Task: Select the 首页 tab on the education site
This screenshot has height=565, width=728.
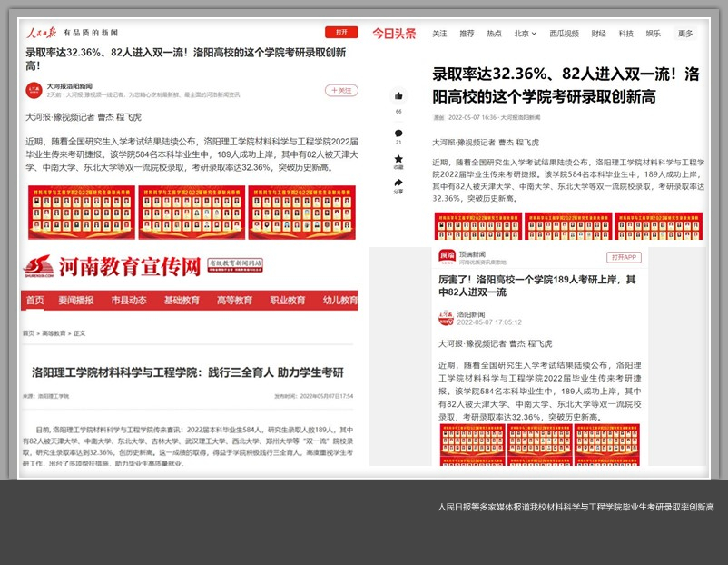Action: click(34, 301)
